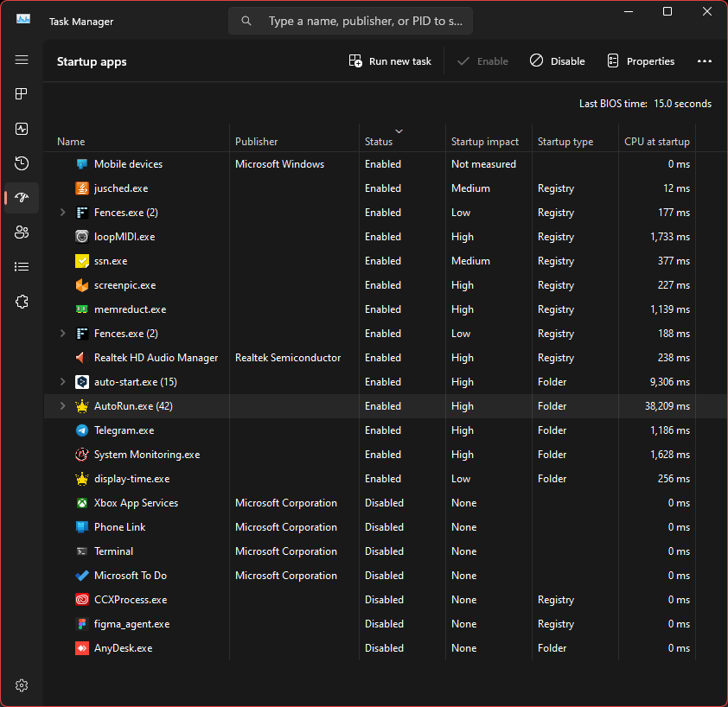This screenshot has height=707, width=728.
Task: Click the Microsoft To Do checkmark icon
Action: tap(82, 575)
